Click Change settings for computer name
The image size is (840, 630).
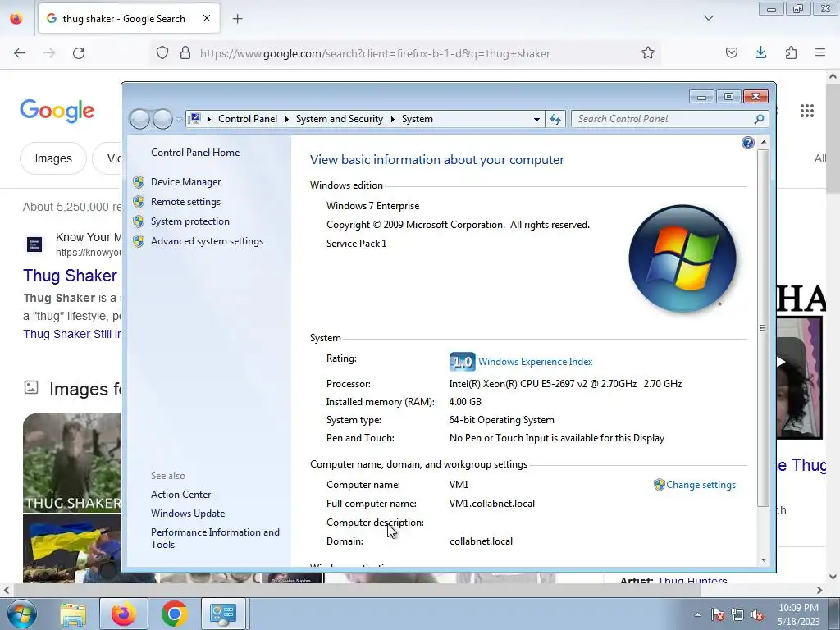point(701,485)
